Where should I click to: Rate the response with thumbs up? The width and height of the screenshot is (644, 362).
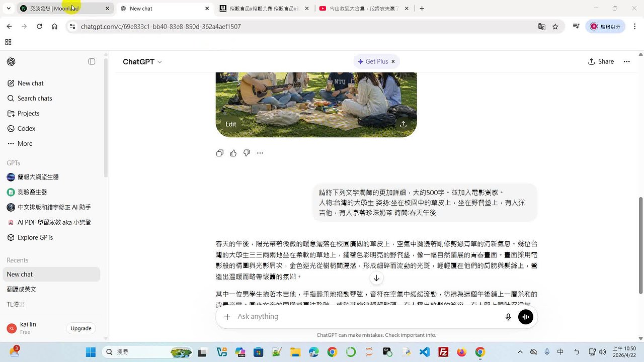(233, 153)
